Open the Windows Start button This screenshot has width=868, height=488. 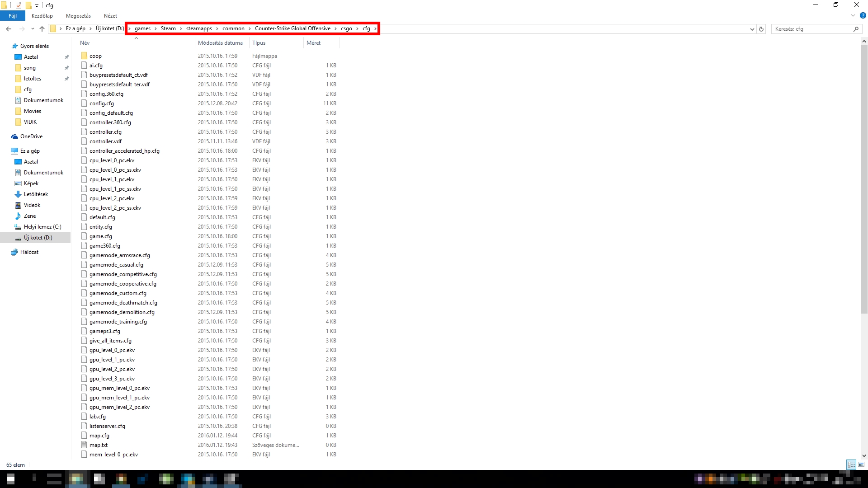[x=11, y=479]
